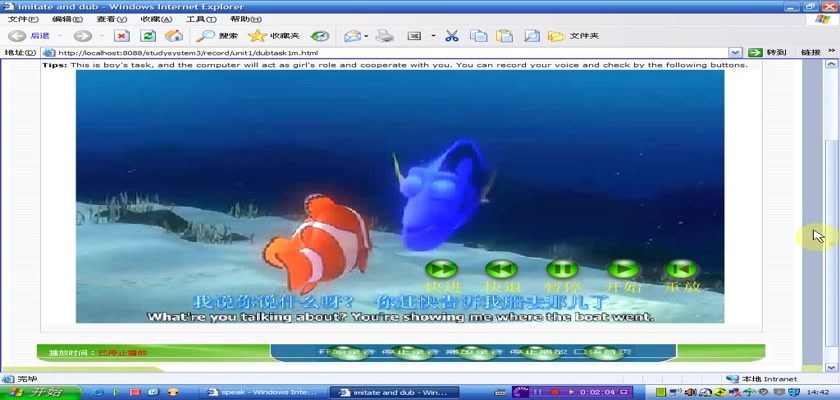Click the Paste clipboard toolbar icon
The height and width of the screenshot is (400, 840).
pyautogui.click(x=504, y=36)
